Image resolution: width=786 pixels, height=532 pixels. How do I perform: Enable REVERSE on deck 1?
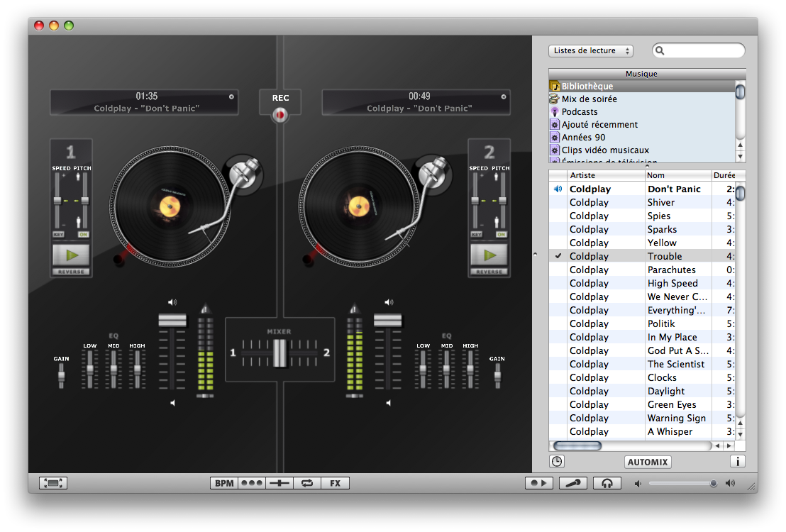pos(71,272)
